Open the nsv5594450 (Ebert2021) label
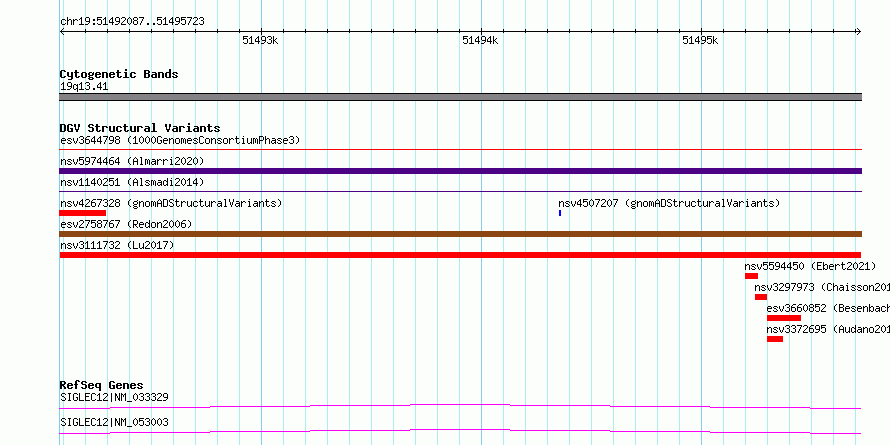890x445 pixels. tap(810, 266)
